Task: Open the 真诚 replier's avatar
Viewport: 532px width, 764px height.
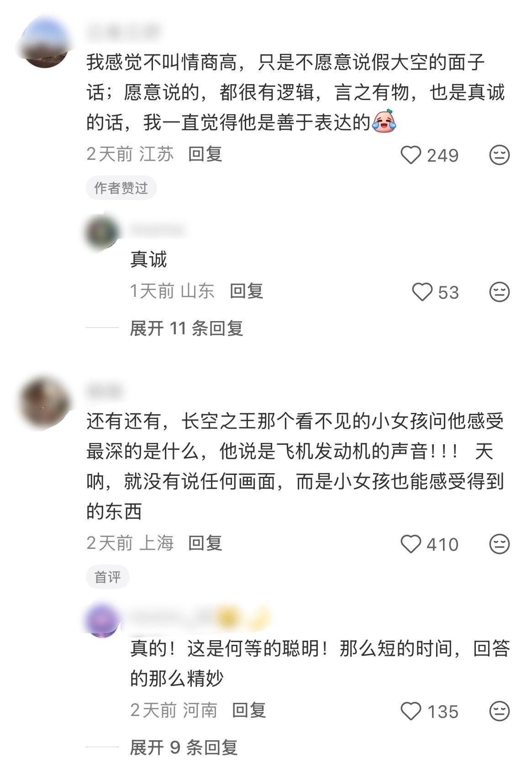Action: pyautogui.click(x=102, y=232)
